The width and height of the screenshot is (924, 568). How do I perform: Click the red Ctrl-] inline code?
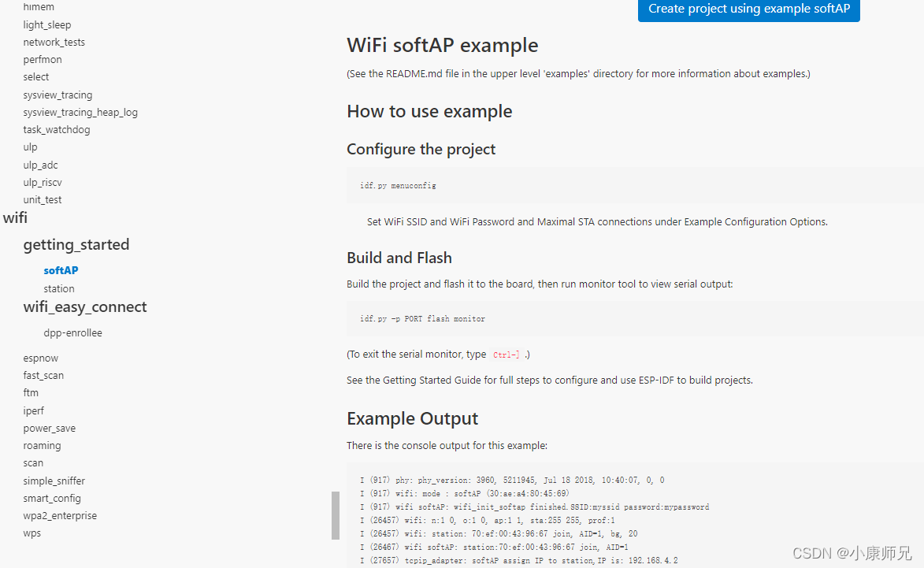(507, 355)
